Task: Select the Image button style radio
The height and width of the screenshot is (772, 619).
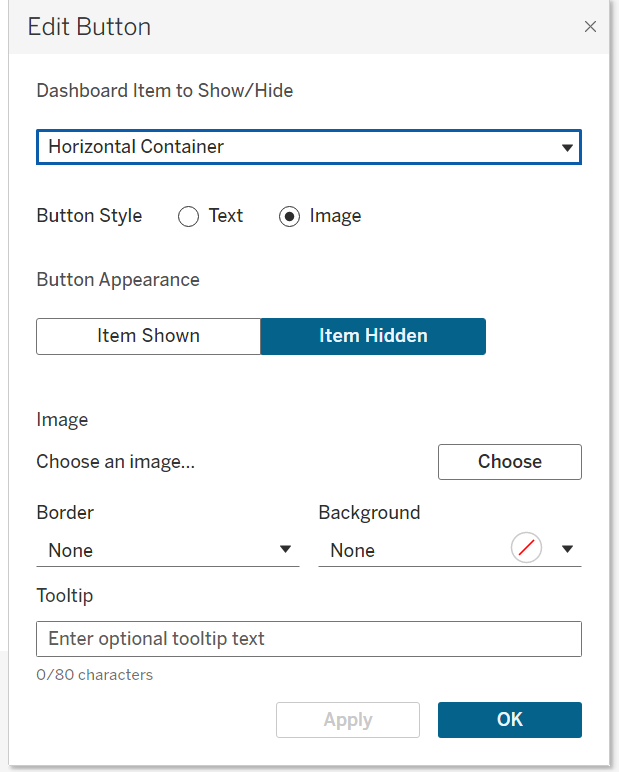Action: [289, 216]
